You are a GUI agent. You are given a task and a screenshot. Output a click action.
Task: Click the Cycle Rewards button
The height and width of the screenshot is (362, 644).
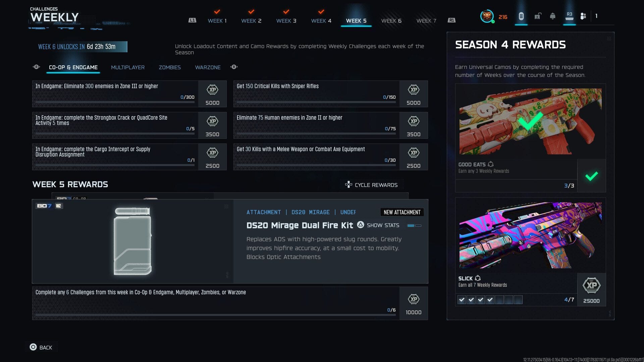click(372, 185)
